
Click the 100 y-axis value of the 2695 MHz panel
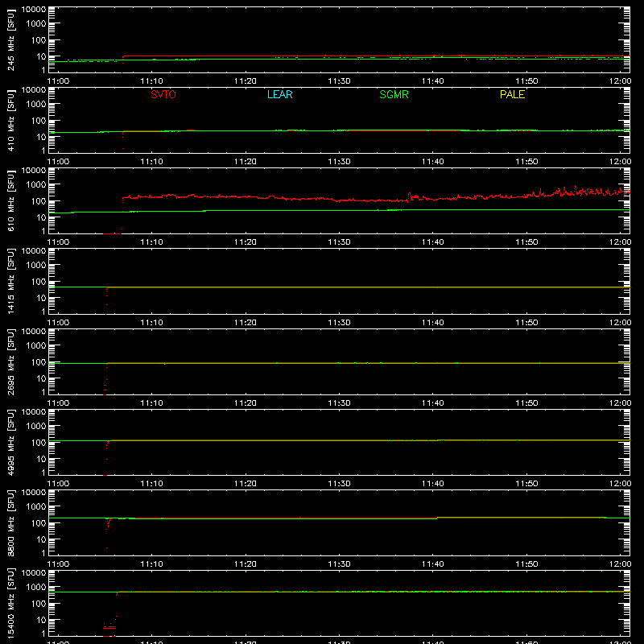39,362
